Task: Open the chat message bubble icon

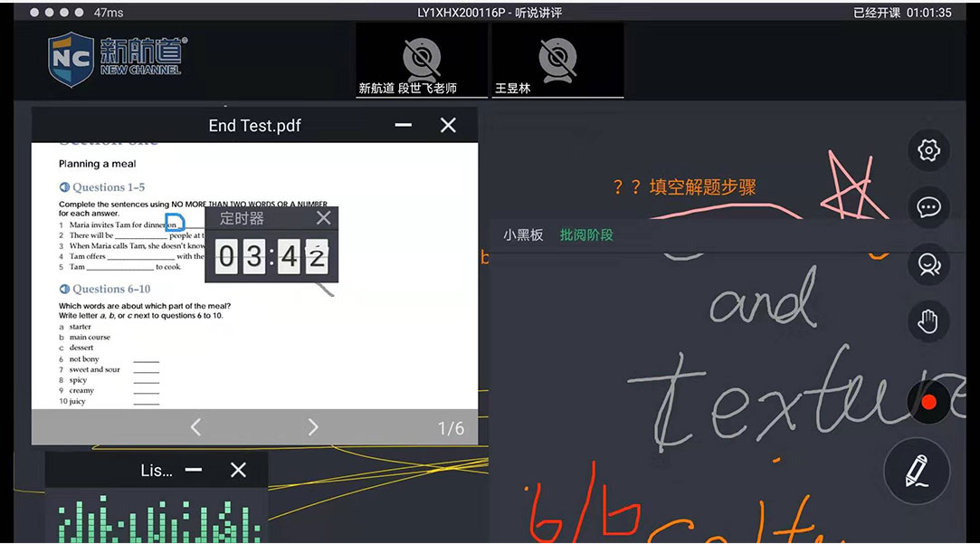Action: pos(928,207)
